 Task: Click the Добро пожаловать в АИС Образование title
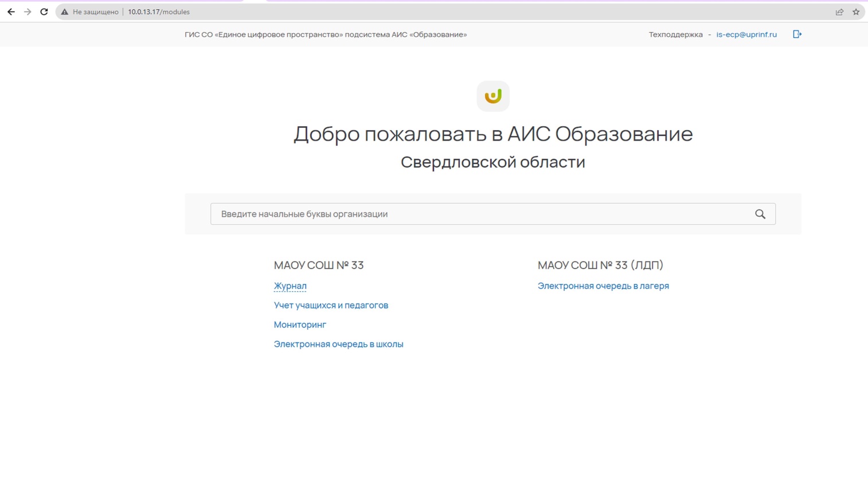tap(493, 134)
